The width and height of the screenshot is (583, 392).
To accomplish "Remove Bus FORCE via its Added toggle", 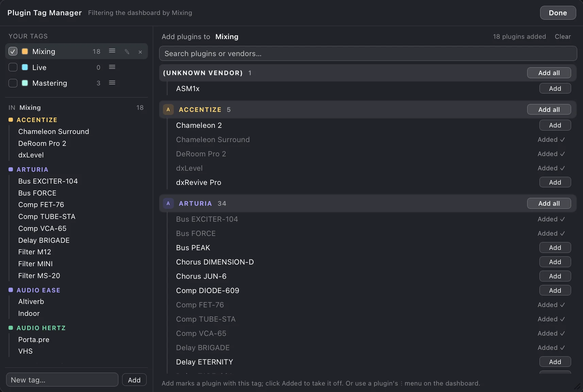I will [x=551, y=233].
